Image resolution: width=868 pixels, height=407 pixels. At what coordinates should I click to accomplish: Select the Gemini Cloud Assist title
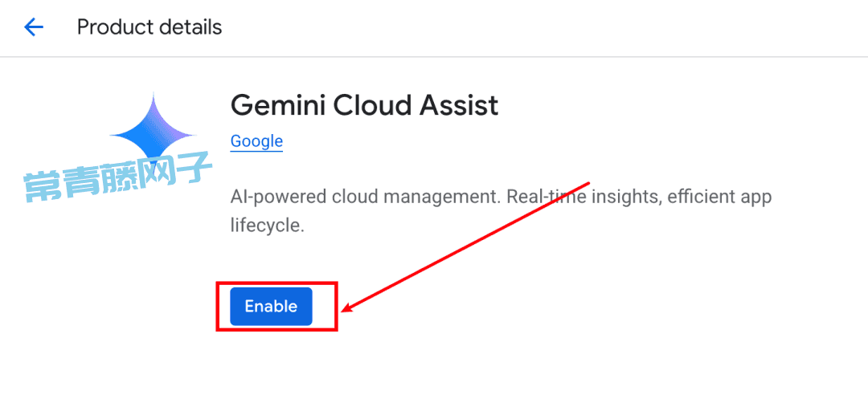coord(364,105)
